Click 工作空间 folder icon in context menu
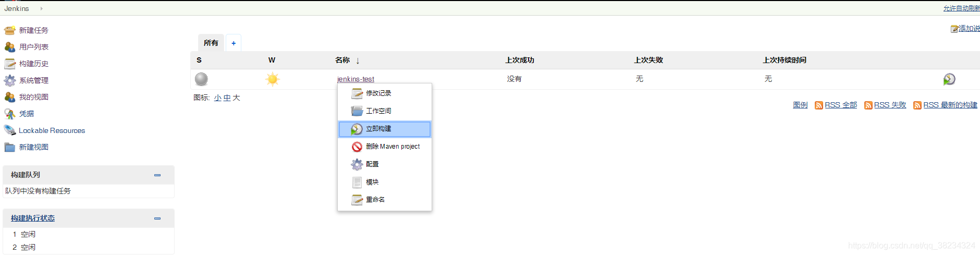The width and height of the screenshot is (980, 255). pos(357,111)
